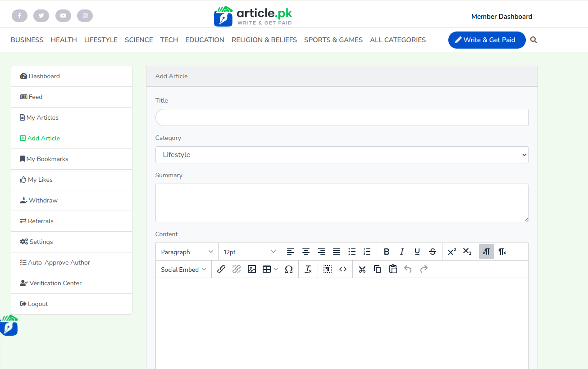Open the Social Embed dropdown
Image resolution: width=588 pixels, height=369 pixels.
point(183,269)
